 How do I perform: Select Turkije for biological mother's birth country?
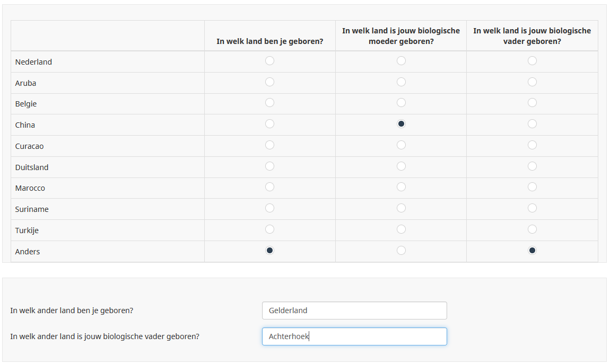401,229
